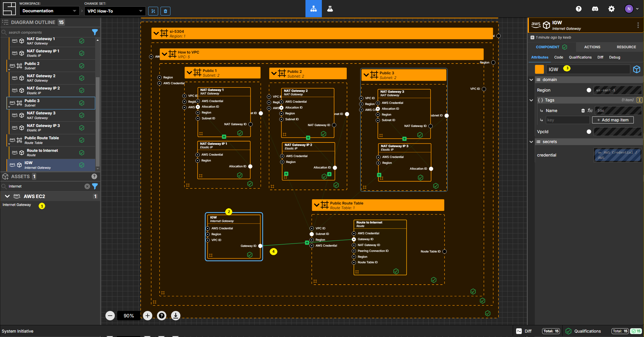
Task: Open the Workspace Documentation dropdown
Action: 49,11
